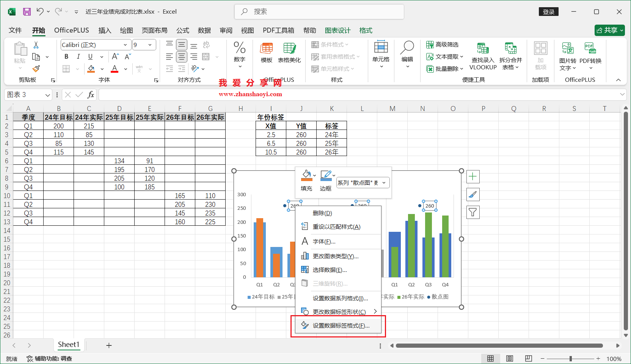Click the Chart Styles brush button

(x=473, y=195)
